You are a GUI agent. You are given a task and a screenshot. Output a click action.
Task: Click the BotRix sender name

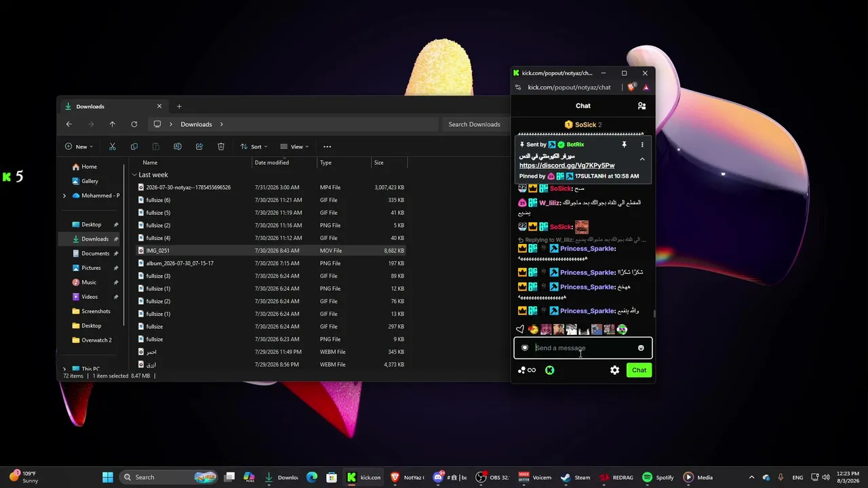pos(575,144)
